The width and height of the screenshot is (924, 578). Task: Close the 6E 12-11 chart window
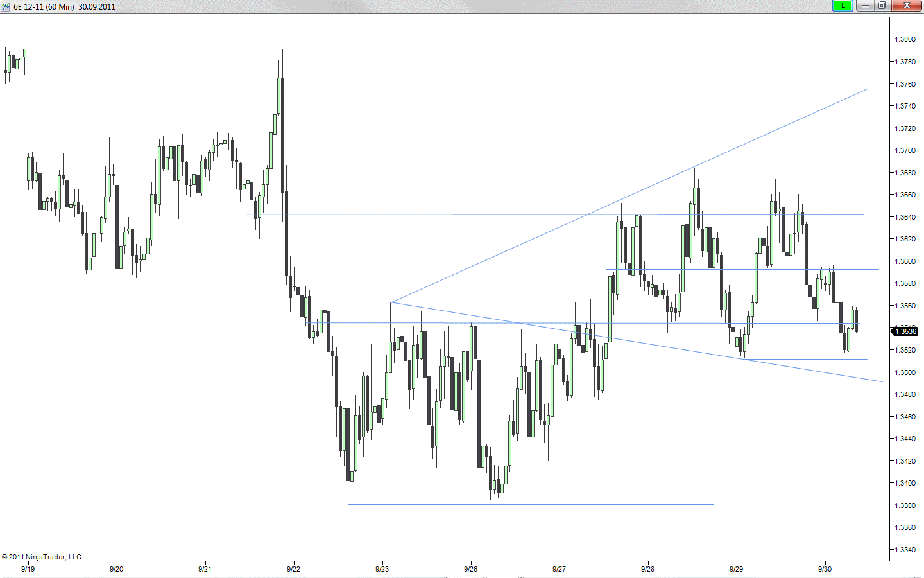point(907,6)
